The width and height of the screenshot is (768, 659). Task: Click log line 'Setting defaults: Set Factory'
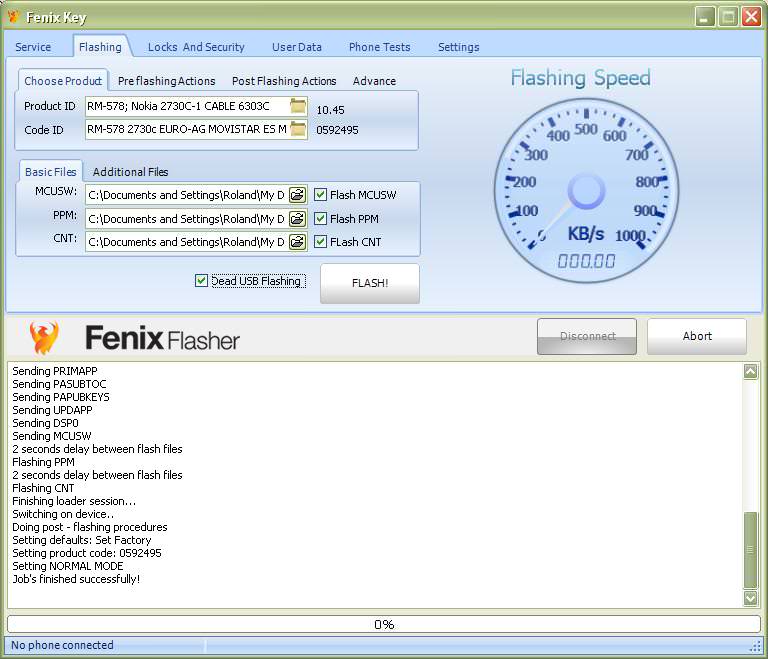(x=82, y=540)
